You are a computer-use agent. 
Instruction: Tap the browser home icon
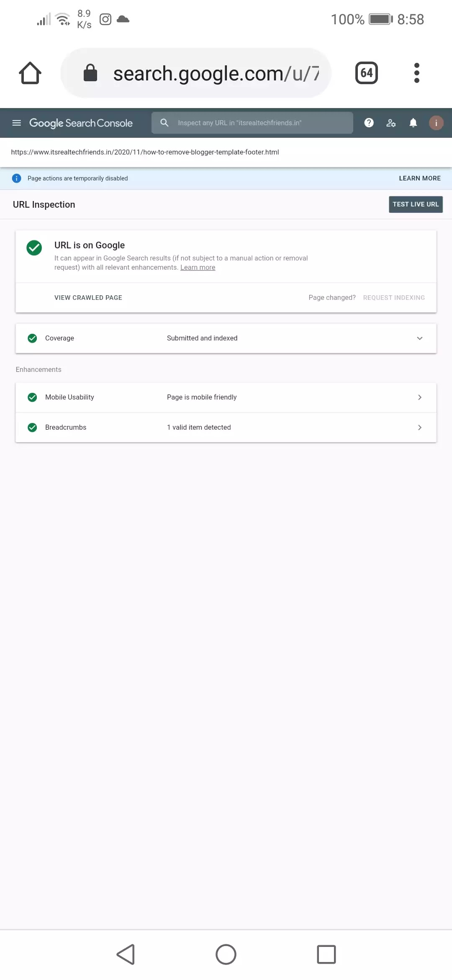click(30, 73)
